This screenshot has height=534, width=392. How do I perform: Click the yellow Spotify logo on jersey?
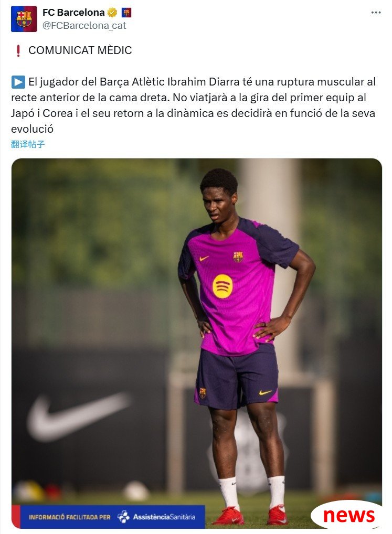223,286
